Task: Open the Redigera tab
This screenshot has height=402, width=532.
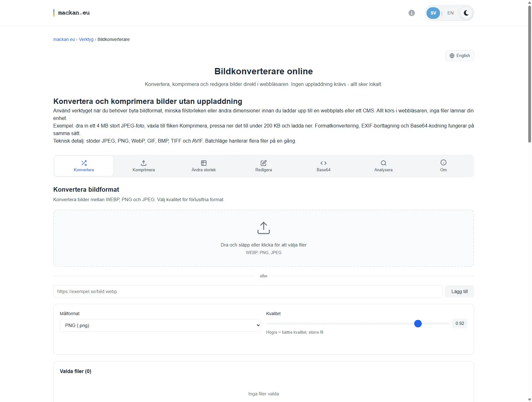Action: 264,166
